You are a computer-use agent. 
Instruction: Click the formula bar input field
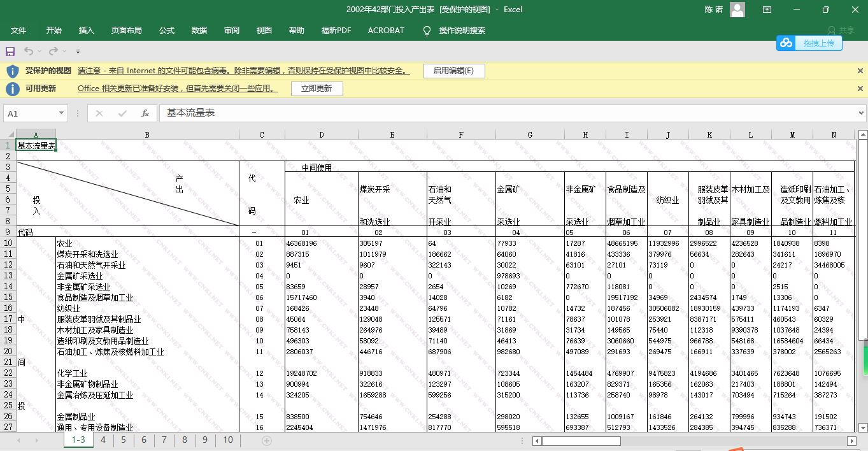coord(503,113)
